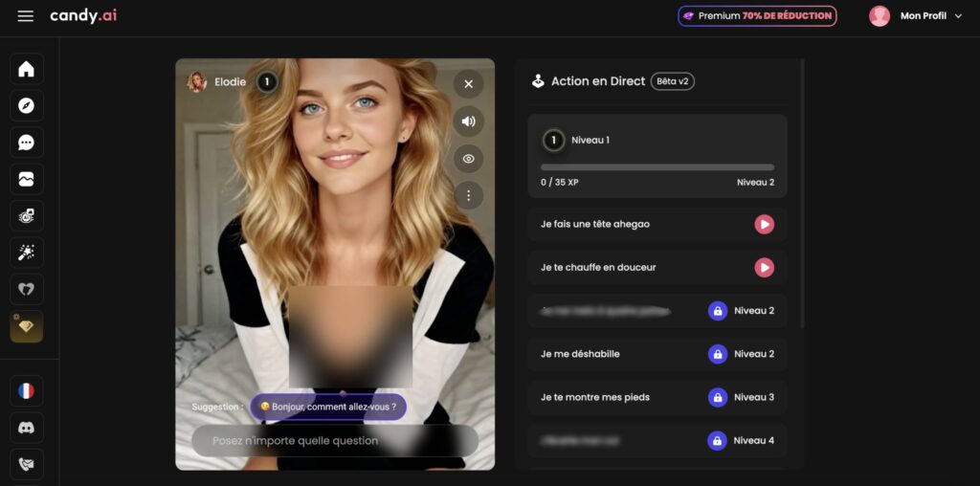
Task: Open the Explore compass icon
Action: click(27, 106)
